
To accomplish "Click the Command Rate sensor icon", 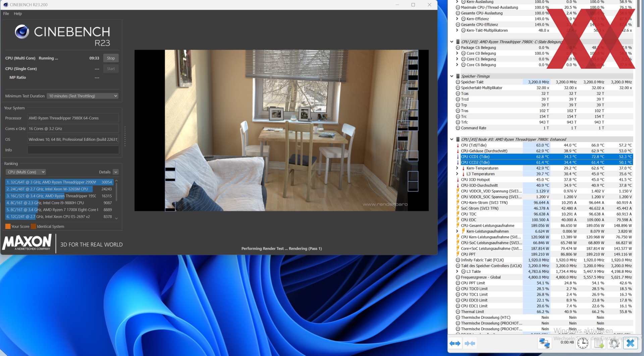I will point(458,128).
